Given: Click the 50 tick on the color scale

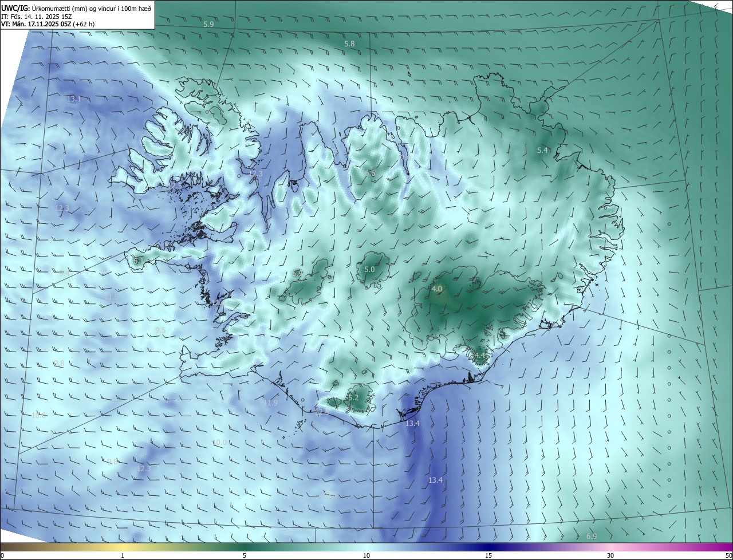Looking at the screenshot, I should [x=728, y=555].
